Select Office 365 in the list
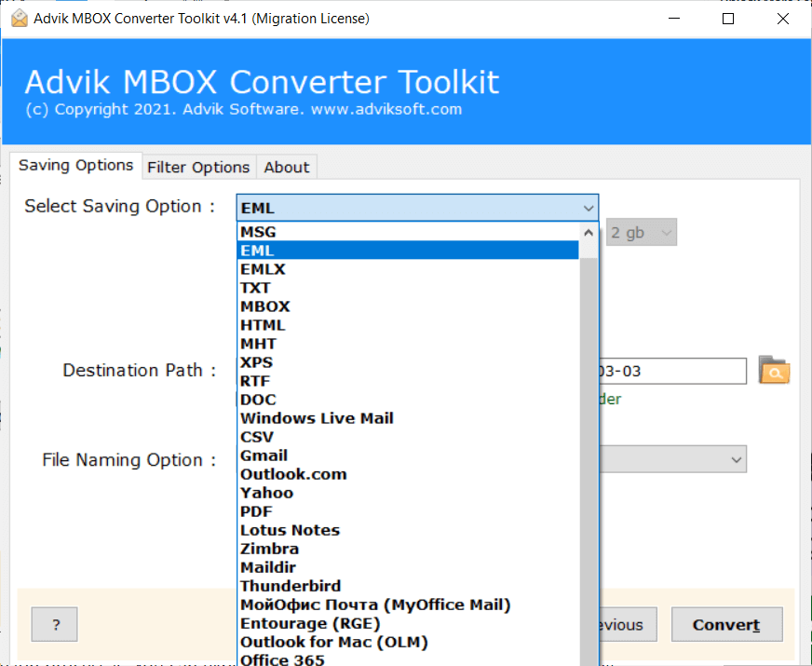The width and height of the screenshot is (812, 666). (408, 659)
